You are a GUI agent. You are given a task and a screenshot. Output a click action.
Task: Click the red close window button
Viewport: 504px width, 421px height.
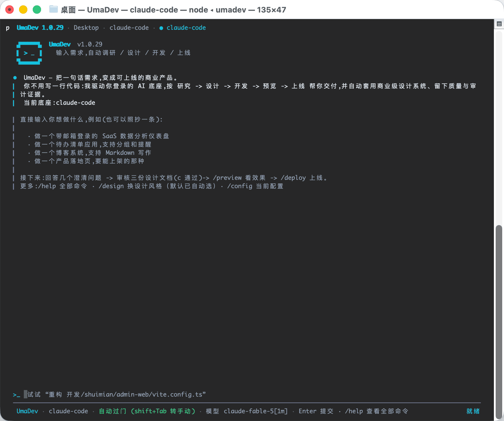pyautogui.click(x=10, y=10)
